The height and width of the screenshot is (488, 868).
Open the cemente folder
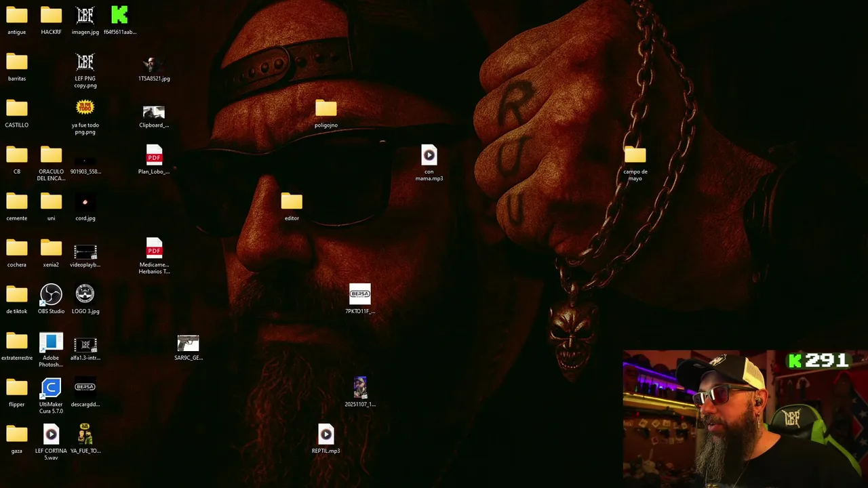[x=17, y=202]
